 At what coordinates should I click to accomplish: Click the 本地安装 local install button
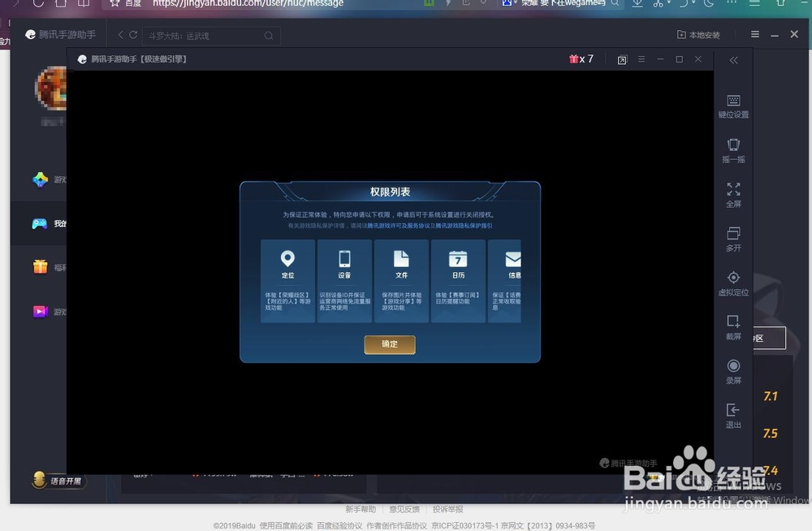pos(698,35)
